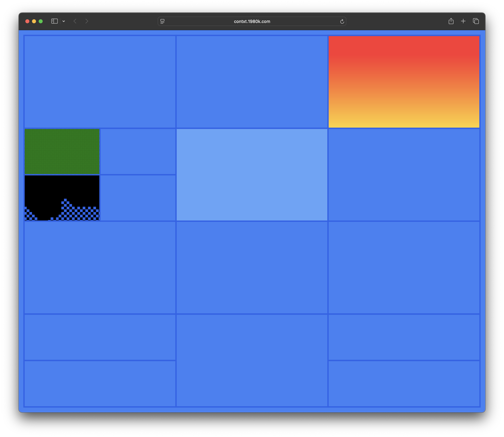This screenshot has height=437, width=504.
Task: Open the sidebar tab group dropdown
Action: [x=64, y=21]
